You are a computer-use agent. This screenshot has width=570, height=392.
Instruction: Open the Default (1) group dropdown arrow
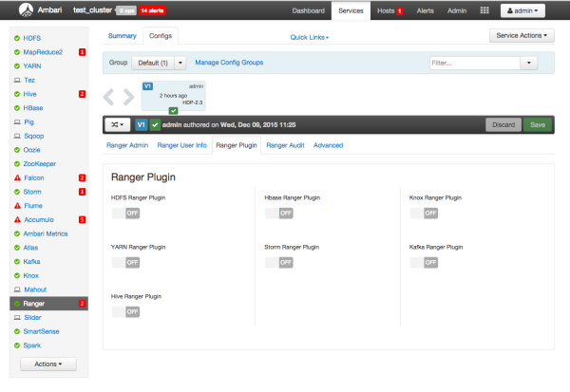[180, 63]
